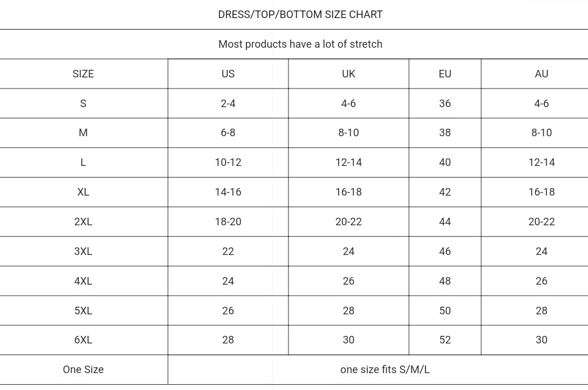
Task: Select the XL size row label
Action: coord(83,192)
